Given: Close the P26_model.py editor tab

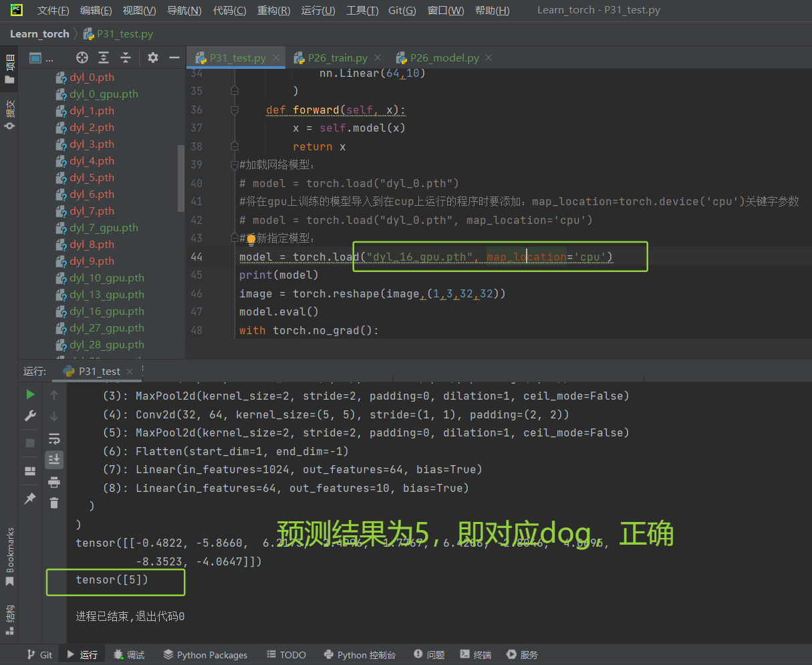Looking at the screenshot, I should 489,58.
